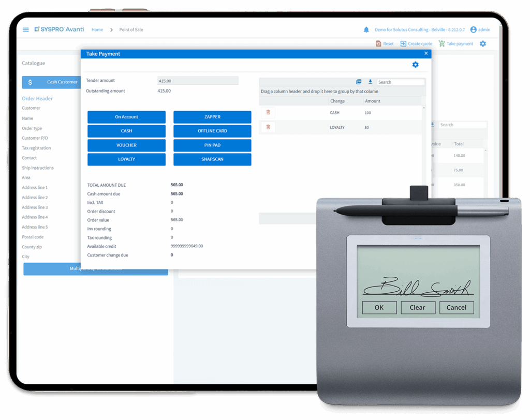Image resolution: width=530 pixels, height=420 pixels.
Task: Click the Reset icon in the toolbar
Action: (378, 43)
